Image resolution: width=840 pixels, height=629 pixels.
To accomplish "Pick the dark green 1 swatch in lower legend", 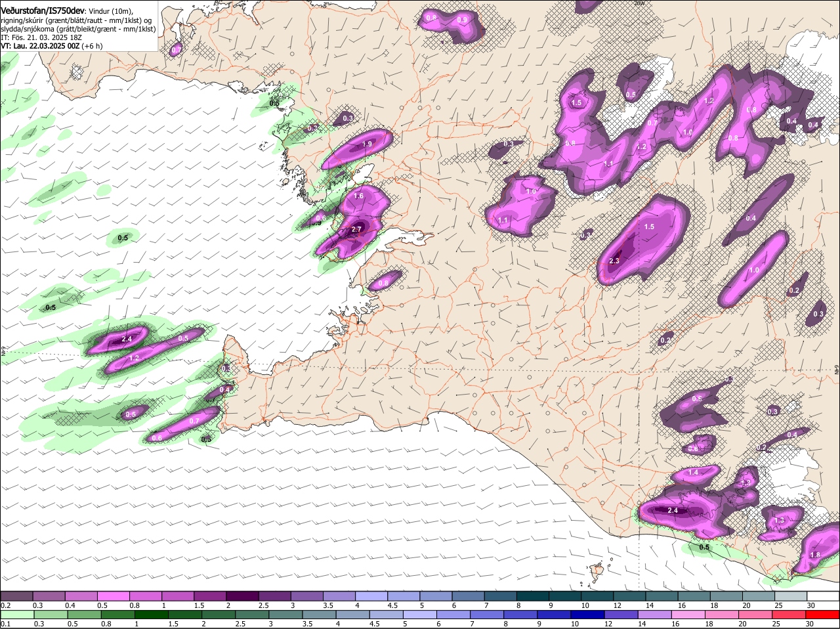I will (150, 615).
